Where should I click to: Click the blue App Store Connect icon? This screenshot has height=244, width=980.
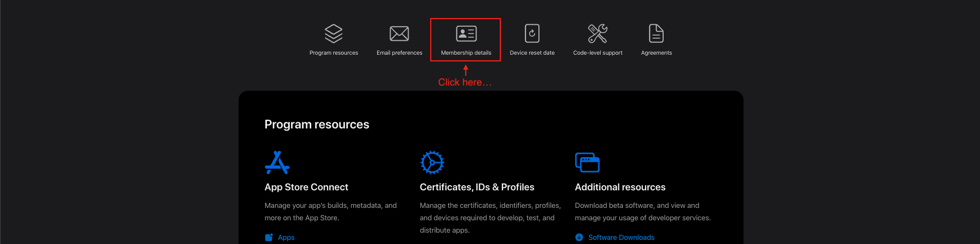tap(277, 162)
